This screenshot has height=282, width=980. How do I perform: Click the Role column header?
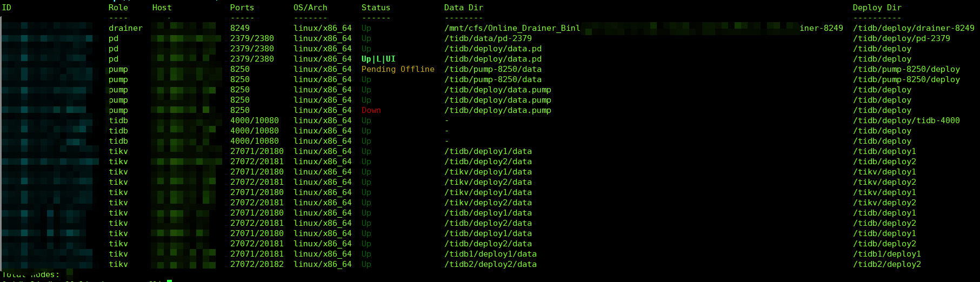point(118,8)
